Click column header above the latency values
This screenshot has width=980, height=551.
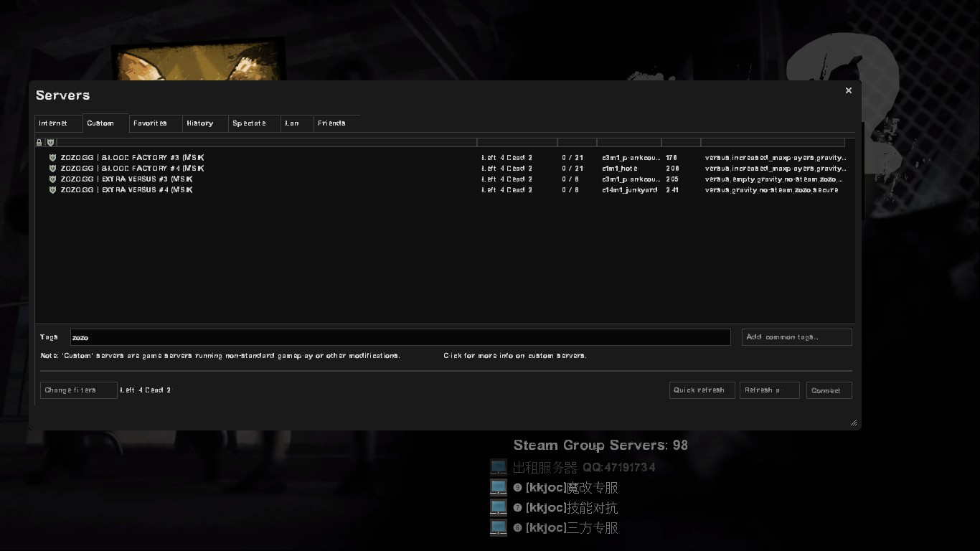[681, 143]
